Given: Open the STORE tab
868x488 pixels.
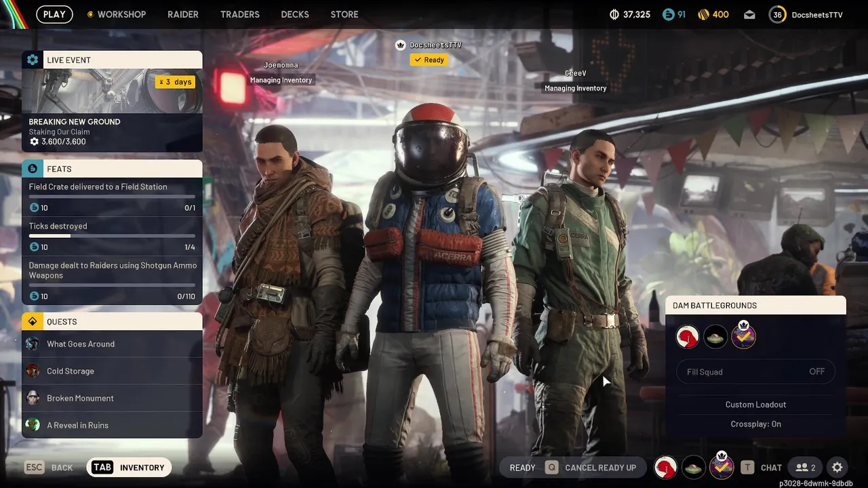Looking at the screenshot, I should pyautogui.click(x=344, y=14).
